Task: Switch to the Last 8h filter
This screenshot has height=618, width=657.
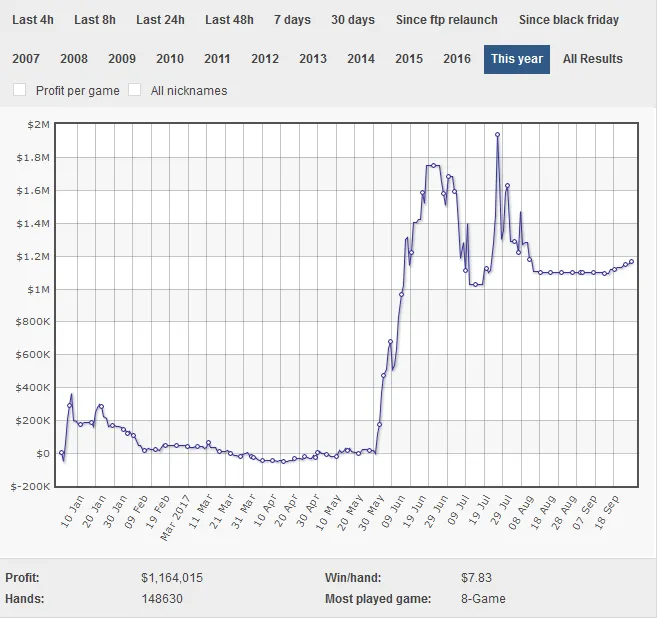Action: point(94,20)
